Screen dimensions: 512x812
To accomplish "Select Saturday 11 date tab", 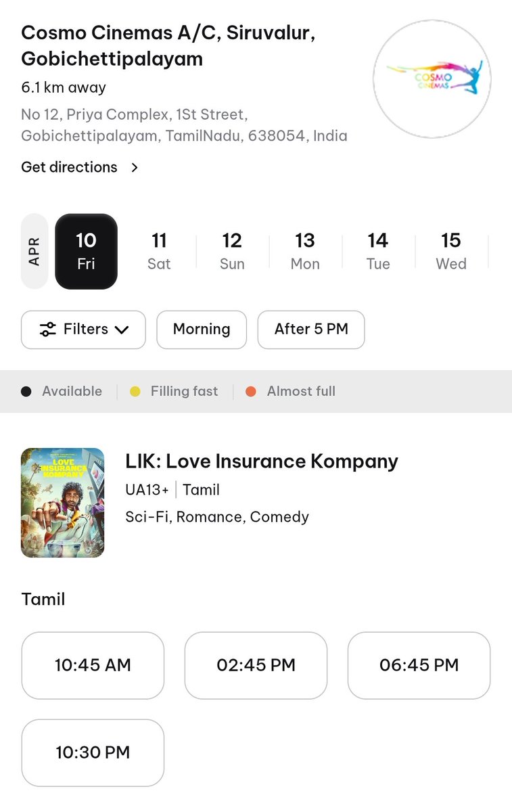I will (x=159, y=251).
